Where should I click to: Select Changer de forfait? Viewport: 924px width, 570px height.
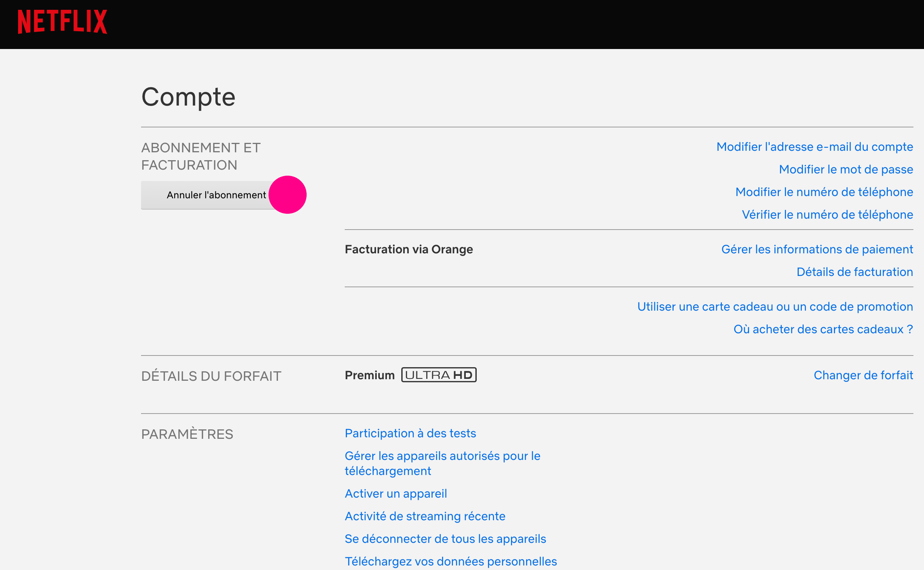(863, 375)
